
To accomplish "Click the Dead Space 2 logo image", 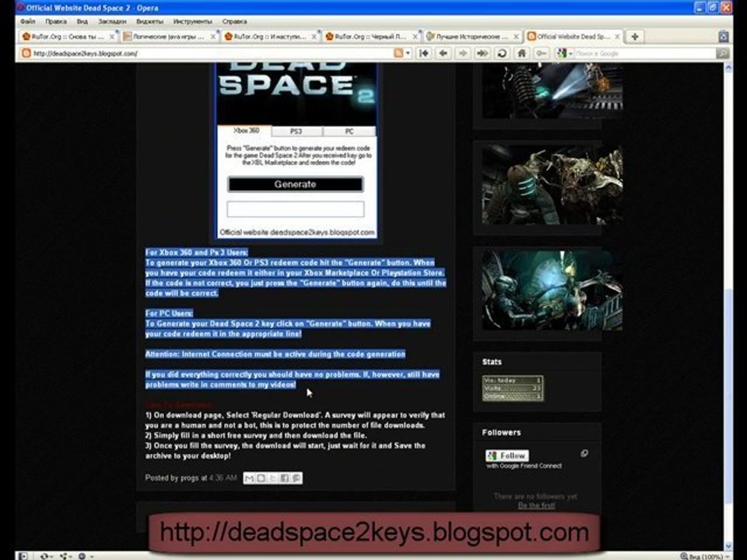I will (296, 93).
